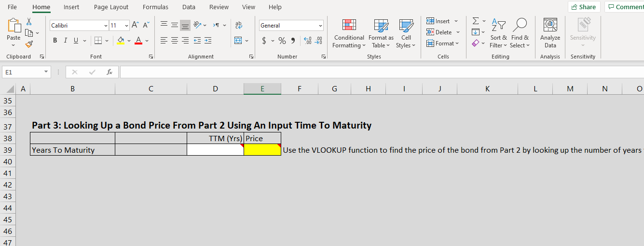Viewport: 644px width, 246px height.
Task: Open Conditional Formatting menu
Action: (x=349, y=33)
